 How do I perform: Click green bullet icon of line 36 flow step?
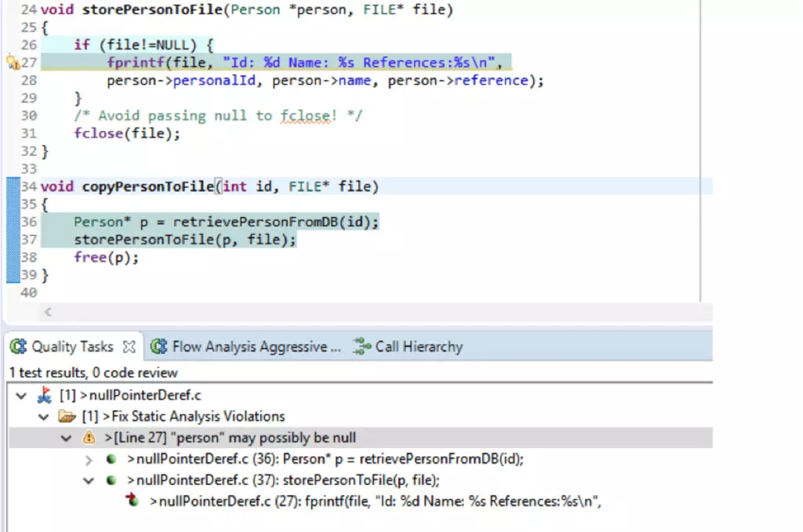(x=112, y=459)
